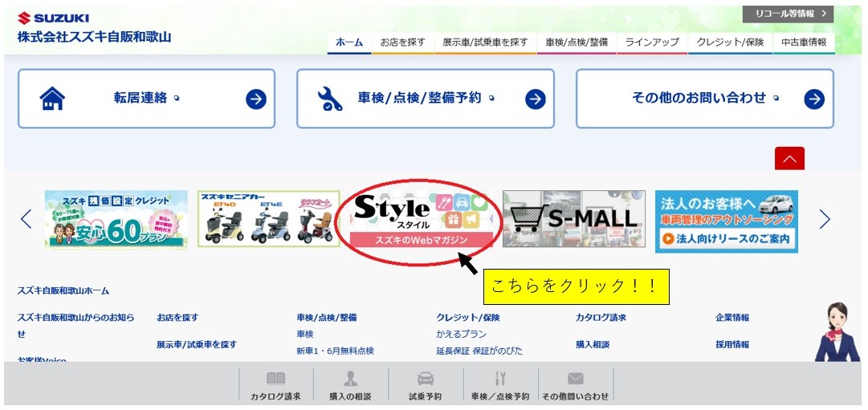
Task: Open the お店を探す tab
Action: point(403,42)
